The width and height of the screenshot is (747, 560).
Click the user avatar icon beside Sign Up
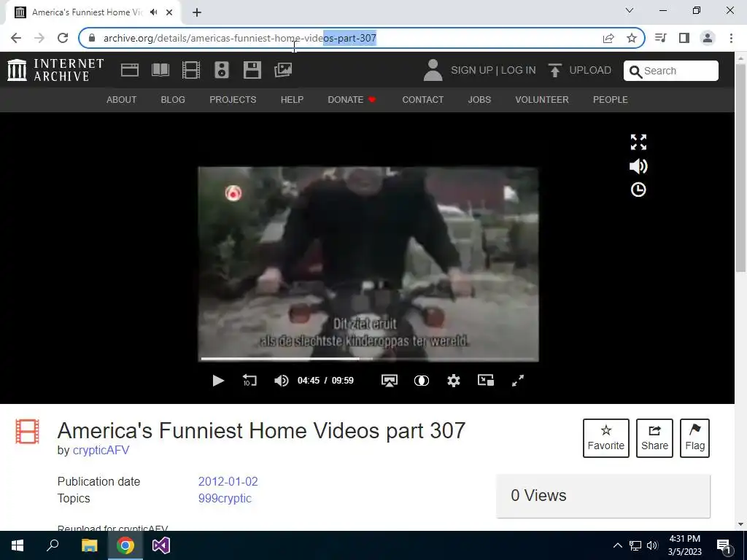pos(433,70)
